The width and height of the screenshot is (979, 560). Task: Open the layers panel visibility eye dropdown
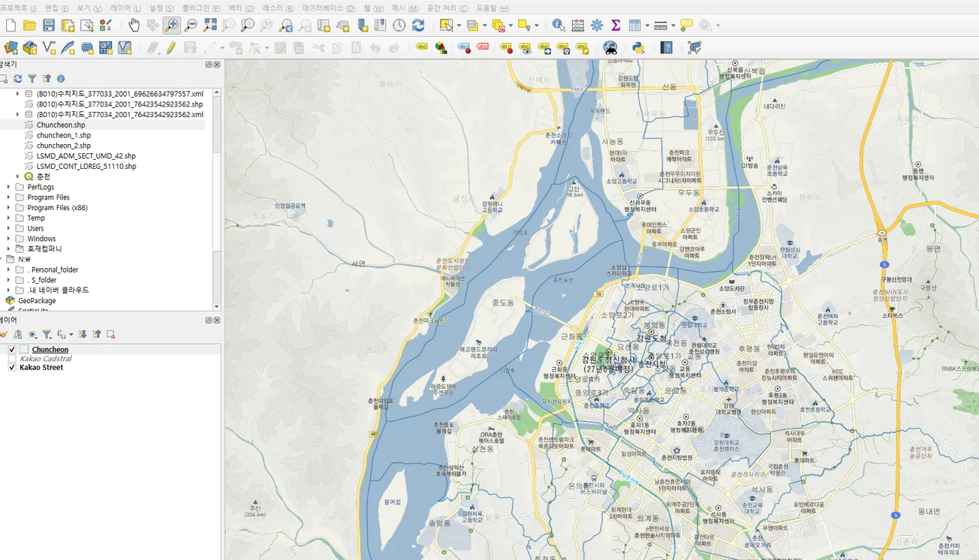pyautogui.click(x=32, y=334)
